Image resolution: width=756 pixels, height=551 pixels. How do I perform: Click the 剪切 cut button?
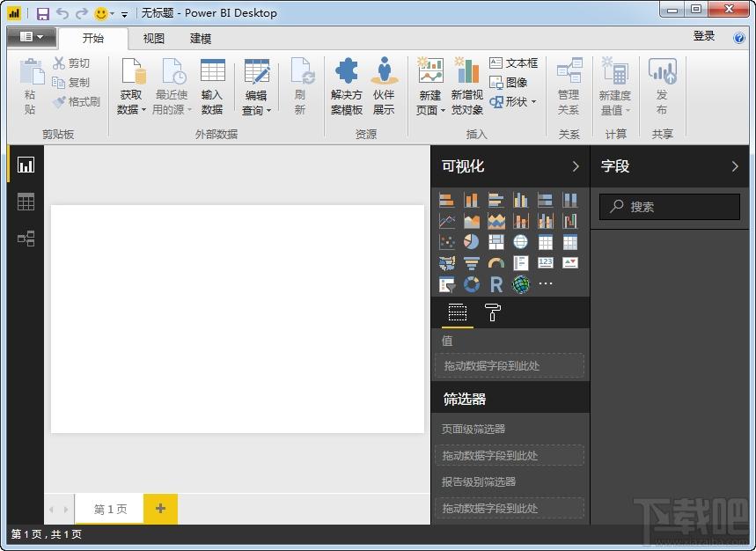coord(71,62)
